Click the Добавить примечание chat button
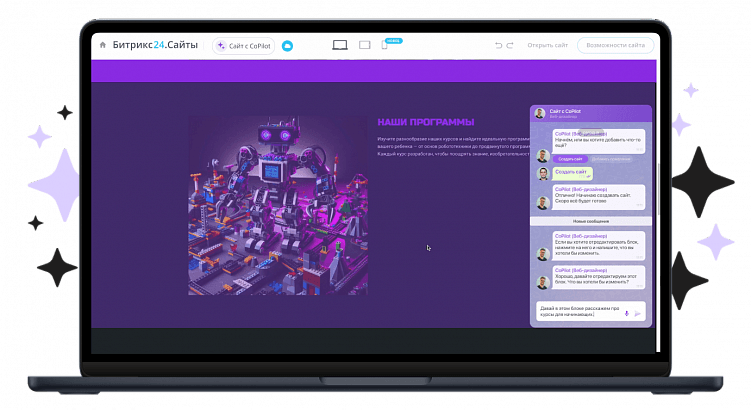Viewport: 751px width, 410px height. [x=611, y=159]
